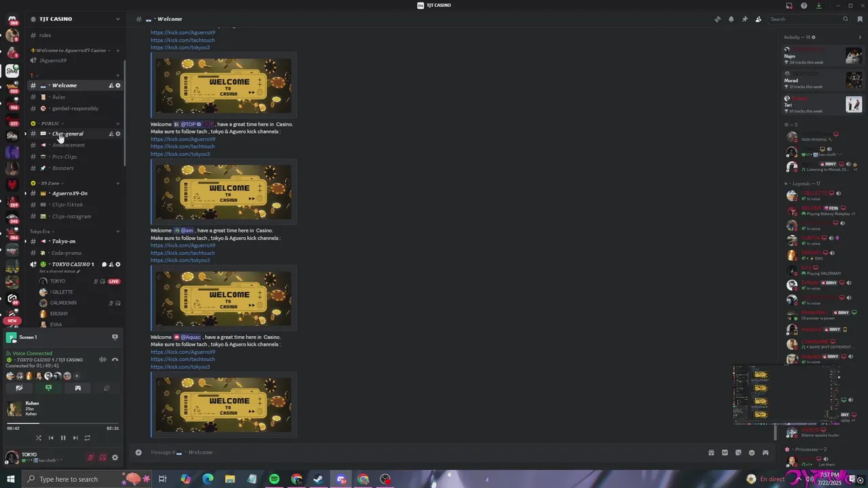This screenshot has height=488, width=868.
Task: Open edit settings gear for Chat-general
Action: point(117,134)
